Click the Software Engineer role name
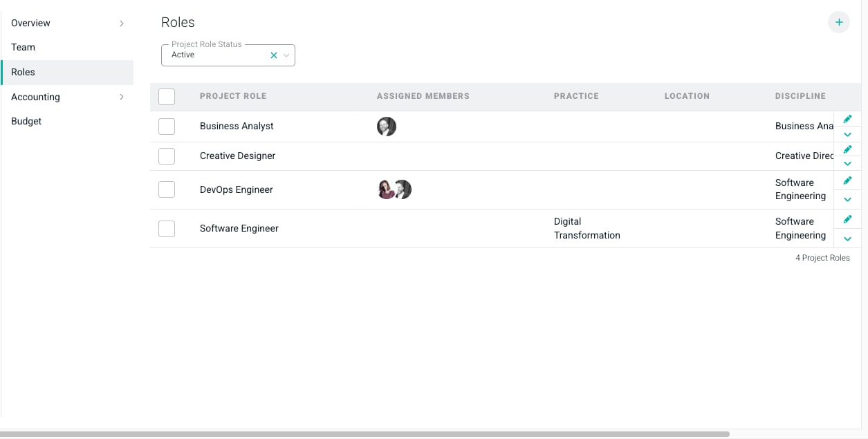This screenshot has height=439, width=868. click(239, 228)
